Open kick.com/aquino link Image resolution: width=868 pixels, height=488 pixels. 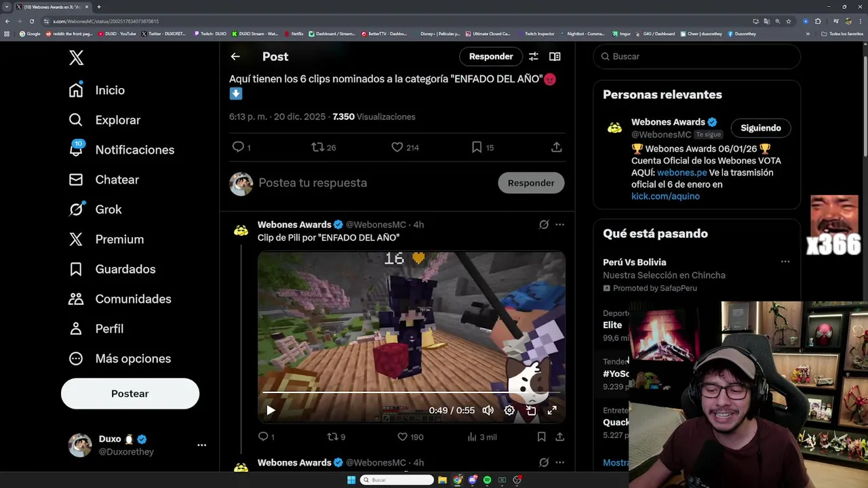coord(665,197)
